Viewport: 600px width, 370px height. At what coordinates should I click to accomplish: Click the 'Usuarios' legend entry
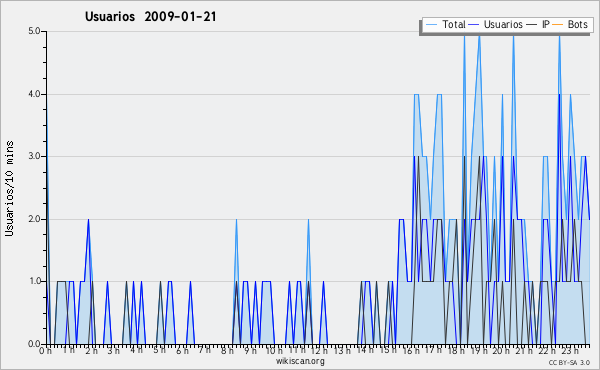pyautogui.click(x=496, y=25)
